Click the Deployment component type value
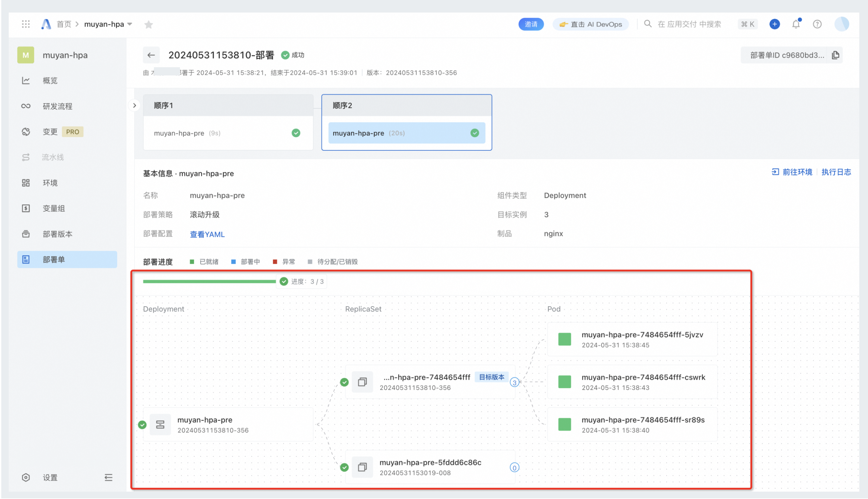 click(x=565, y=195)
